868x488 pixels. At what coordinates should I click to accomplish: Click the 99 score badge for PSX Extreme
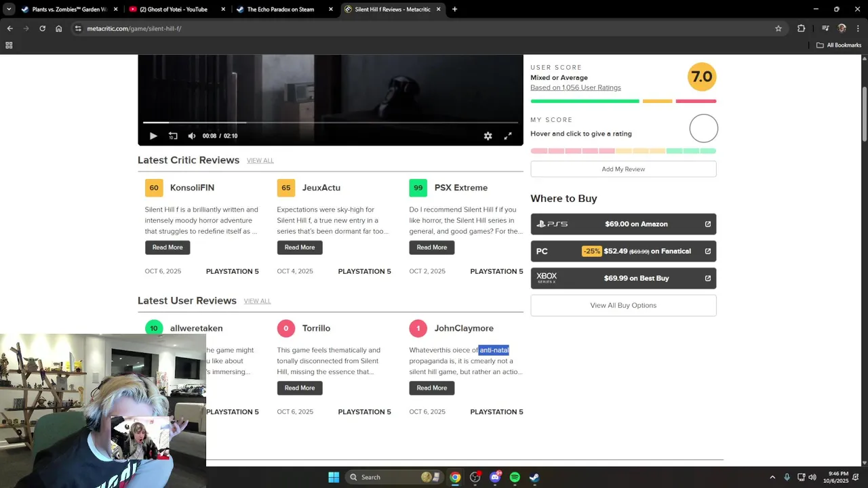(x=418, y=188)
